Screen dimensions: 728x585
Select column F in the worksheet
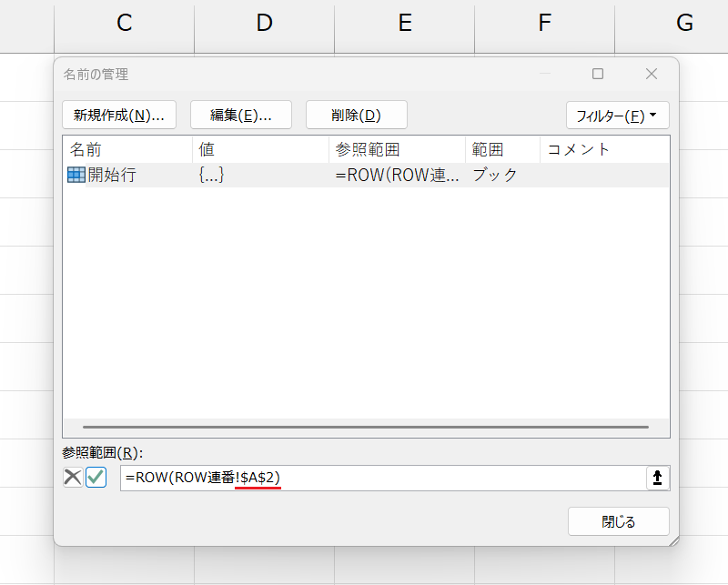tap(544, 23)
